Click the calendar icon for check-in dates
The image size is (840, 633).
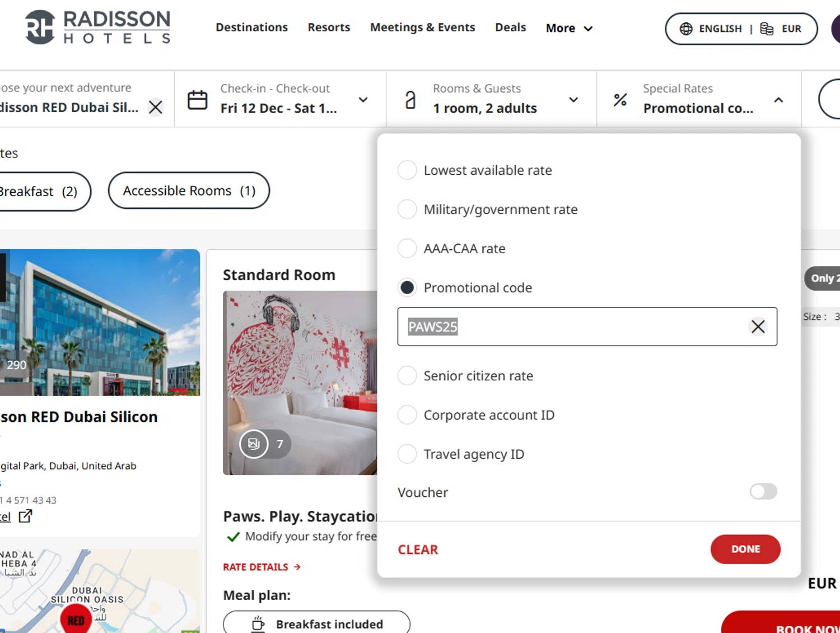[197, 100]
